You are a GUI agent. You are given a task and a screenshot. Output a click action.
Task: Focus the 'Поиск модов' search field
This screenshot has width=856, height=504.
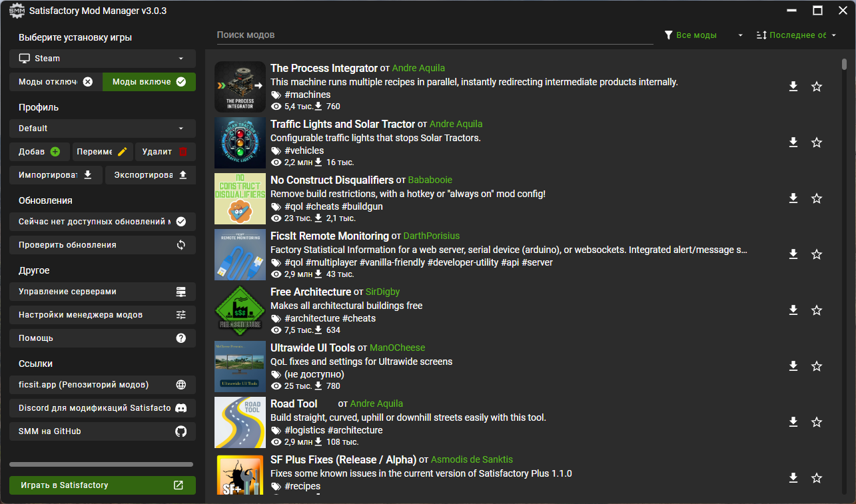pyautogui.click(x=435, y=35)
